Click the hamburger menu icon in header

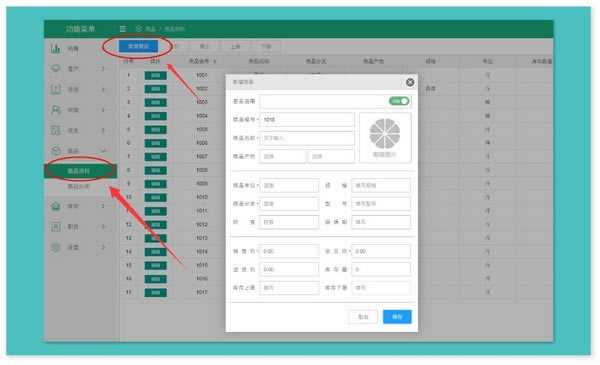pos(122,29)
